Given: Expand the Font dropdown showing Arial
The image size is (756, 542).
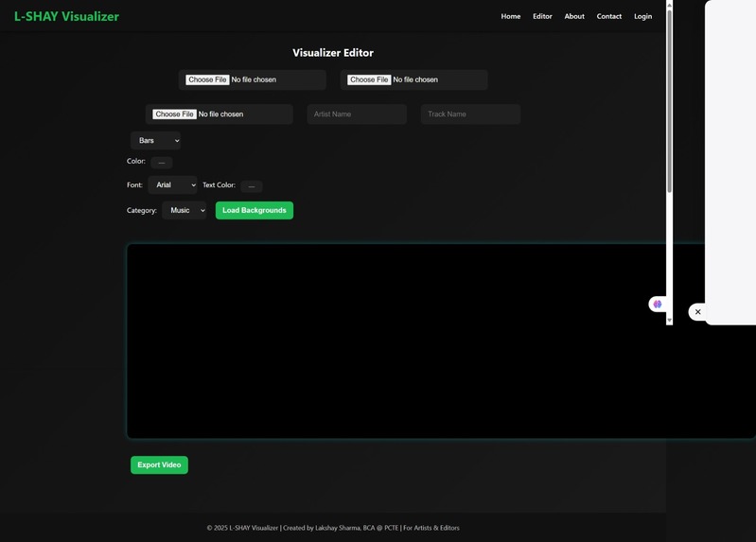Looking at the screenshot, I should 172,185.
